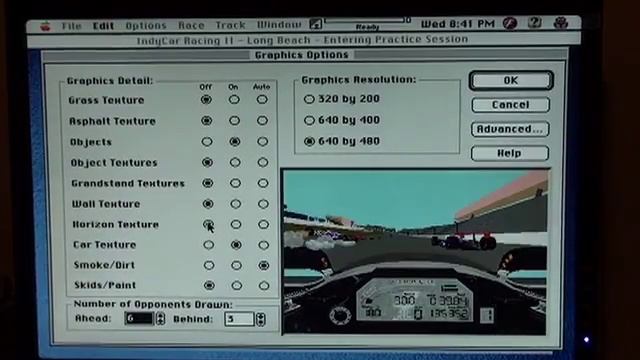Set Skids/Paint to On

(236, 285)
